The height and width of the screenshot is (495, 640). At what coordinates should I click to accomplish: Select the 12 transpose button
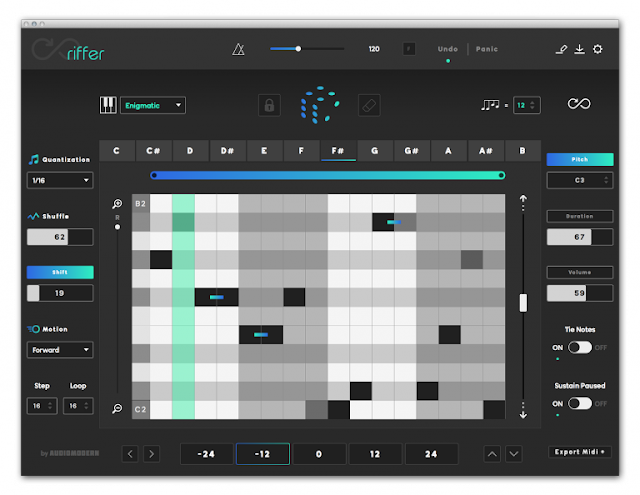point(375,454)
